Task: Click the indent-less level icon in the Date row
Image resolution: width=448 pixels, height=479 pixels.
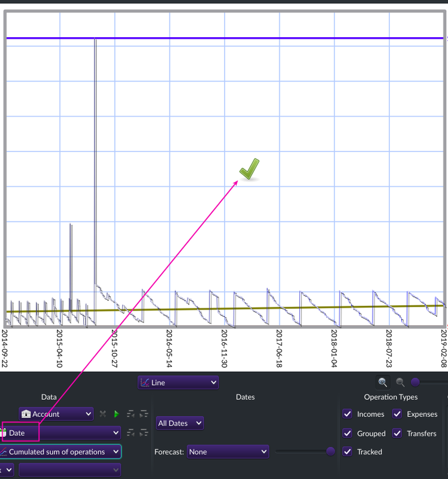Action: point(131,432)
